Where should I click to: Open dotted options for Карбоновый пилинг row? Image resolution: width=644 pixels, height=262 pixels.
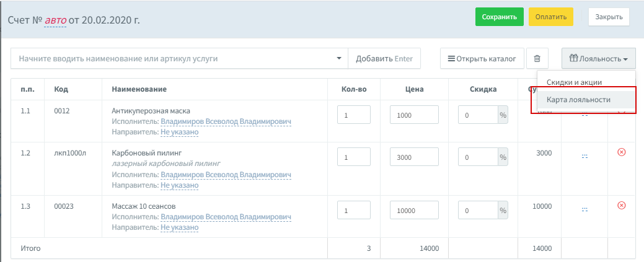click(585, 157)
